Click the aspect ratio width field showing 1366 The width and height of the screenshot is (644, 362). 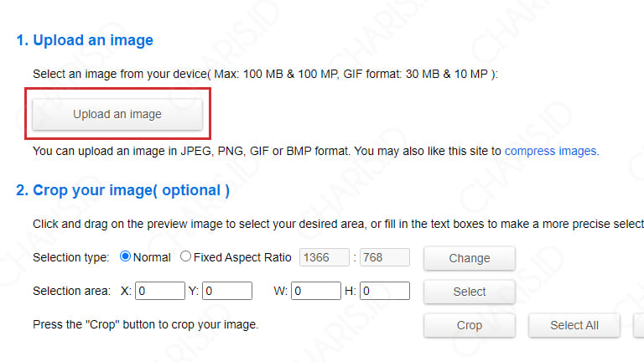pyautogui.click(x=325, y=257)
